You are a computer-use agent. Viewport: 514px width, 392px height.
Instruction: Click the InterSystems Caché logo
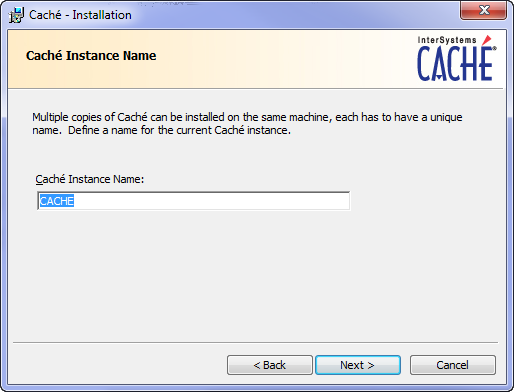click(457, 59)
